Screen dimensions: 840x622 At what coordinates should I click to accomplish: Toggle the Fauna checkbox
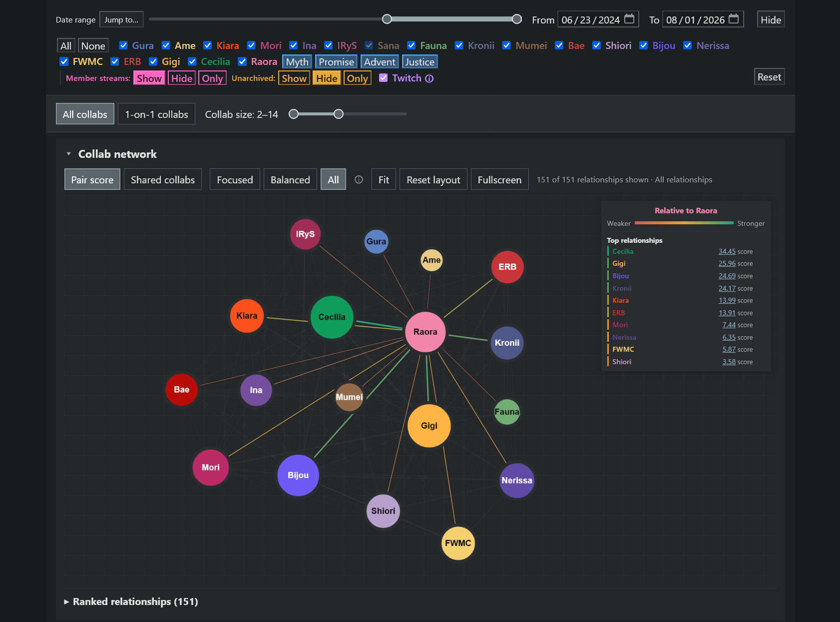[x=412, y=45]
